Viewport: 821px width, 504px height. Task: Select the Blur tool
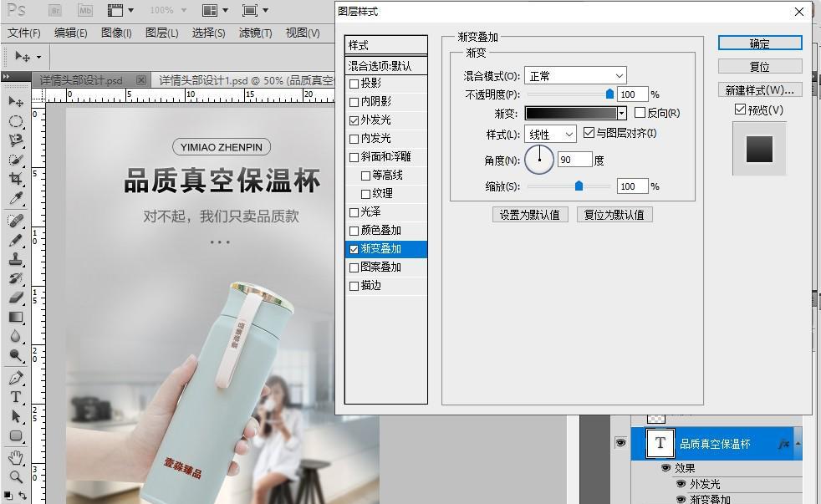click(x=16, y=336)
